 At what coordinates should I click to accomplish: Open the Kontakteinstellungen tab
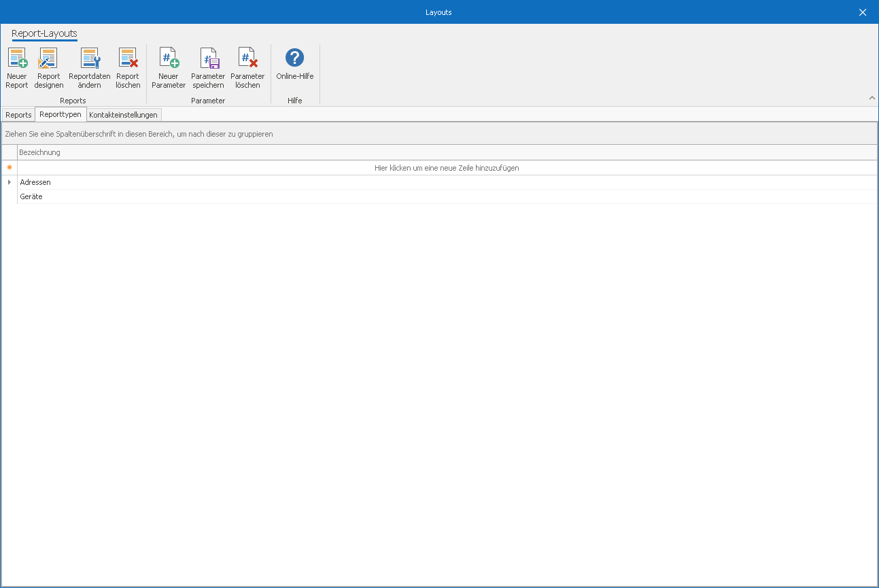pyautogui.click(x=123, y=115)
